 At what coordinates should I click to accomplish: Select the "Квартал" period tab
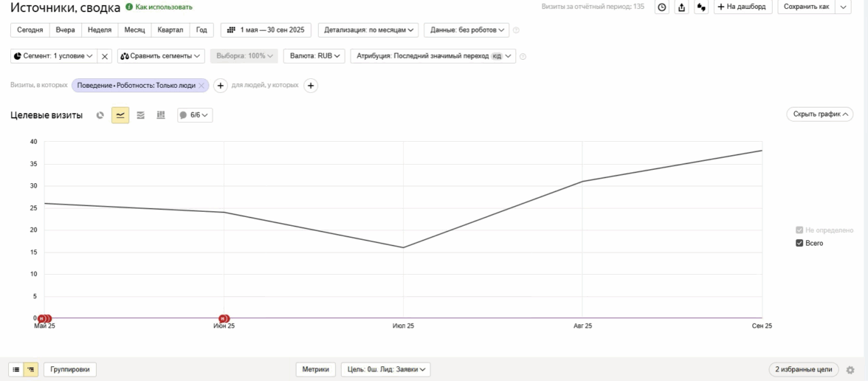point(170,30)
